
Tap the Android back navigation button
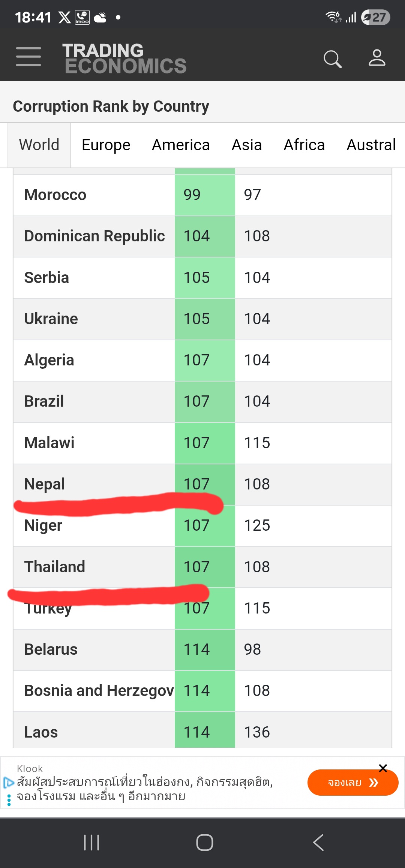coord(318,843)
